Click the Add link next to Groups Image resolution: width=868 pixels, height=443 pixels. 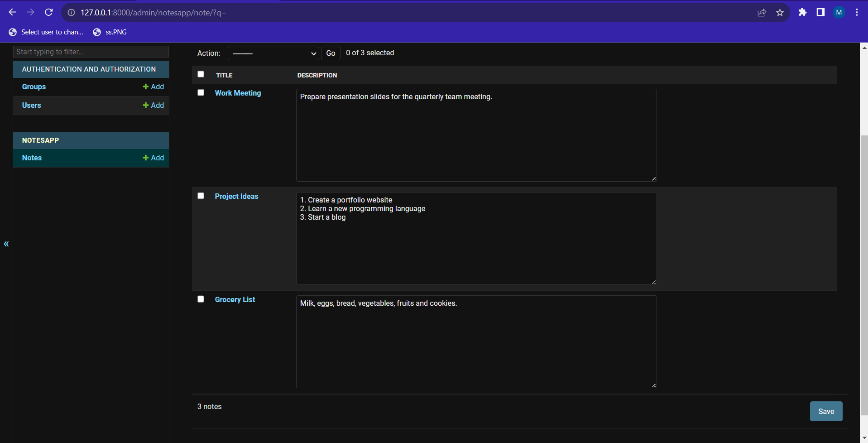point(153,87)
